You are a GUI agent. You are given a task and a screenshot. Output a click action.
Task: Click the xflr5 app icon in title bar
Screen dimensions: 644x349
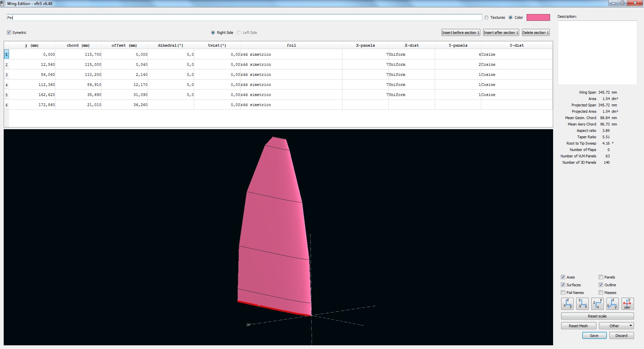[x=3, y=3]
